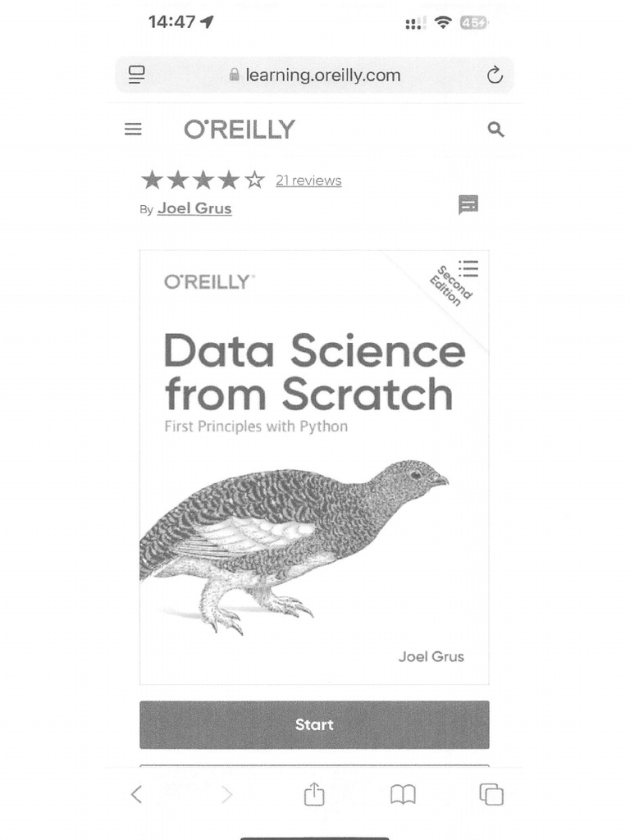The height and width of the screenshot is (840, 630).
Task: Open table of contents list icon
Action: point(468,268)
